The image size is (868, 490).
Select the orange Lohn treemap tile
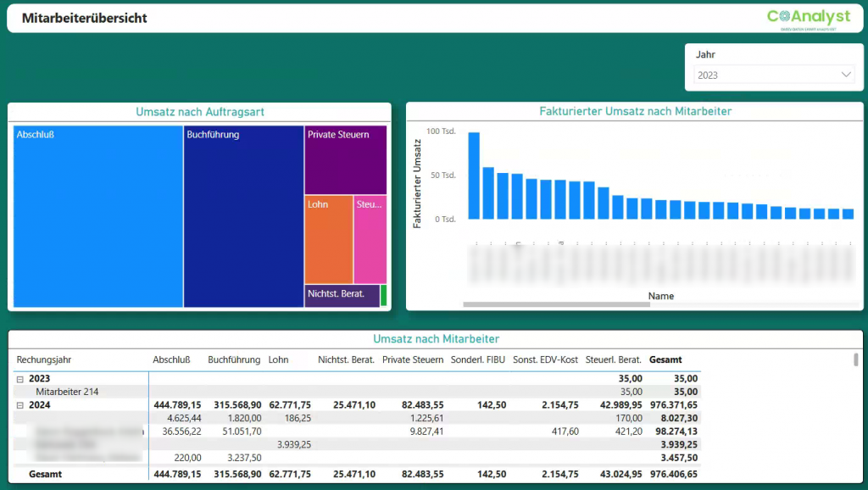[329, 239]
